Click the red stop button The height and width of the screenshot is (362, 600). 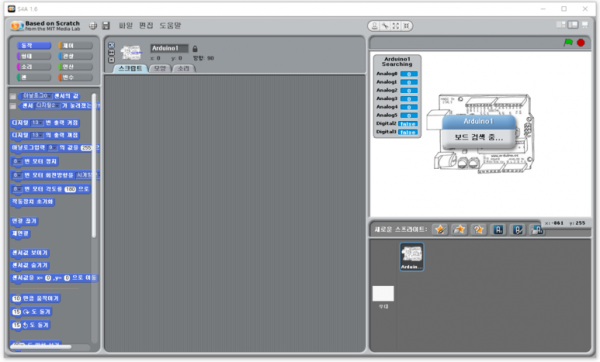tap(580, 42)
